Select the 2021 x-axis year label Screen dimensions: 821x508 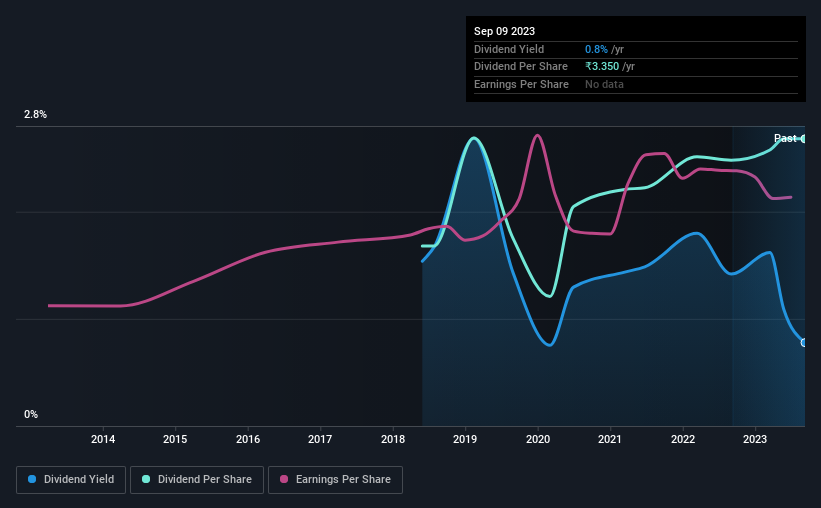tap(610, 439)
